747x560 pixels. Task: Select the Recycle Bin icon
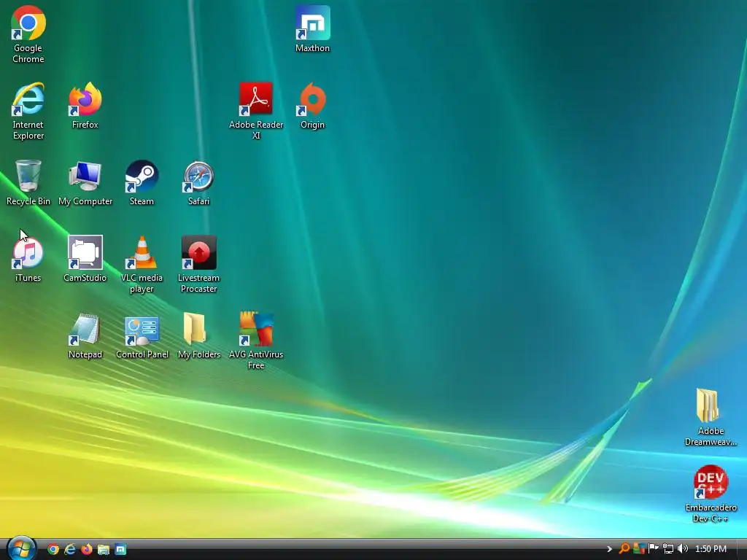coord(28,182)
